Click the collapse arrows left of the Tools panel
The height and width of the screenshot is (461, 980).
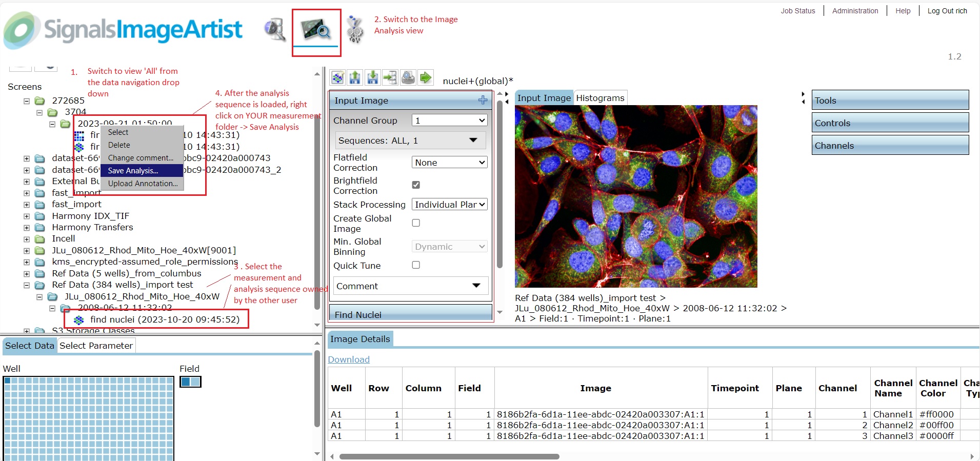tap(803, 98)
